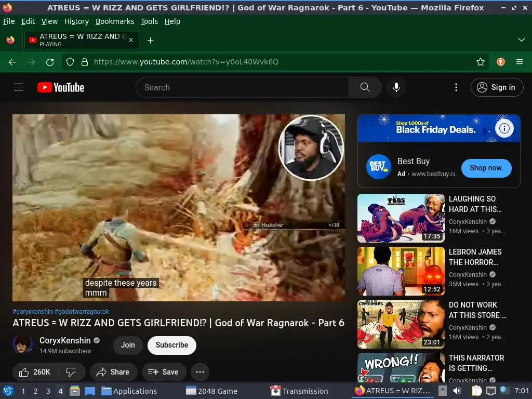Click the Join membership button
Screen dimensions: 532x399
(128, 345)
